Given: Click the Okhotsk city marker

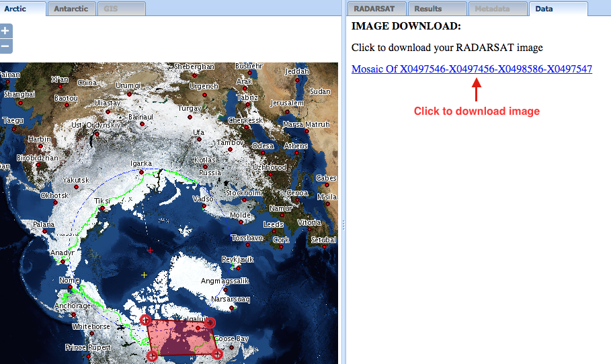Looking at the screenshot, I should 55,202.
